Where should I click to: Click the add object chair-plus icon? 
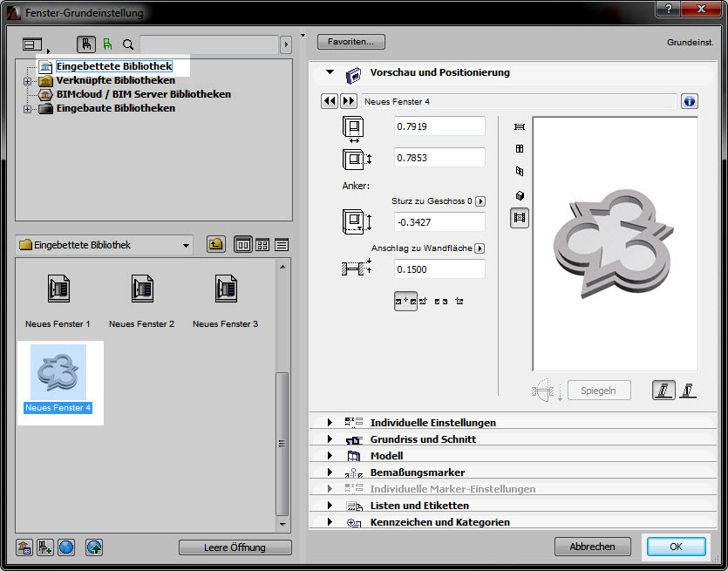[x=45, y=547]
